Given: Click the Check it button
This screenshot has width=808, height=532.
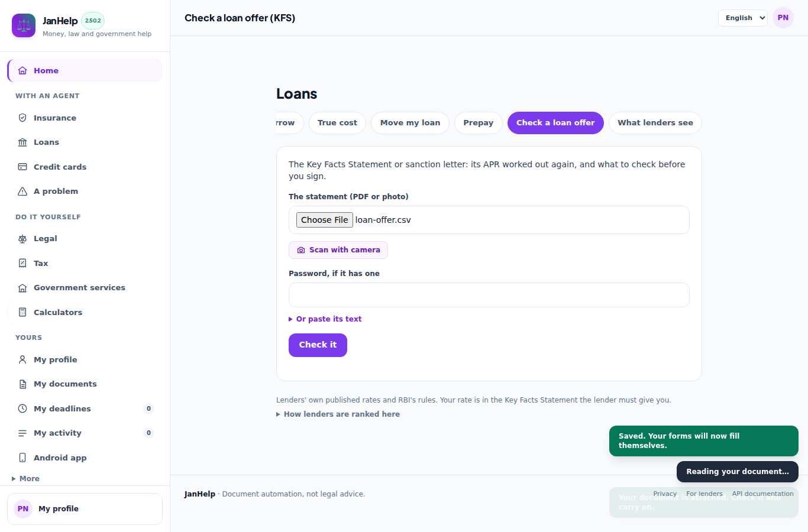Looking at the screenshot, I should pos(318,345).
